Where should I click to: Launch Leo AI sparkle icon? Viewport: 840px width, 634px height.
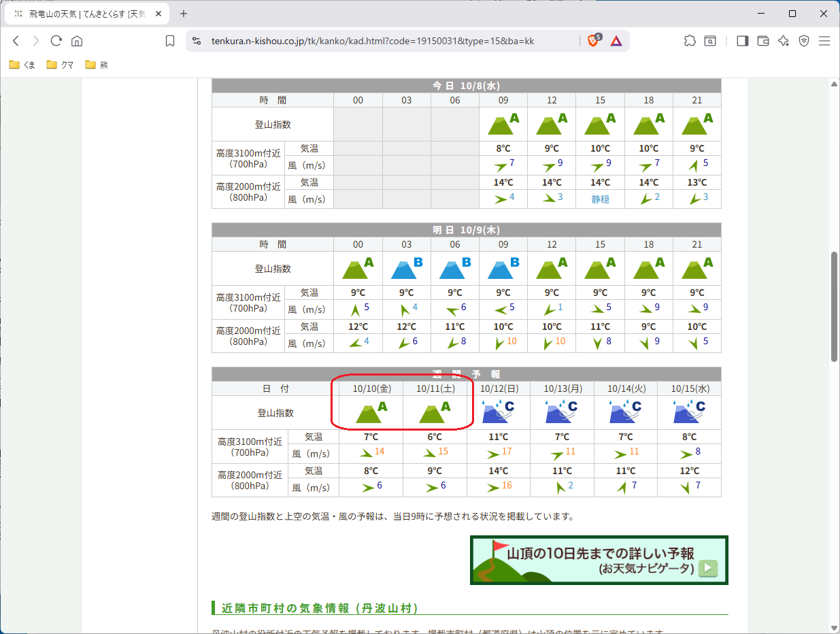pos(784,41)
